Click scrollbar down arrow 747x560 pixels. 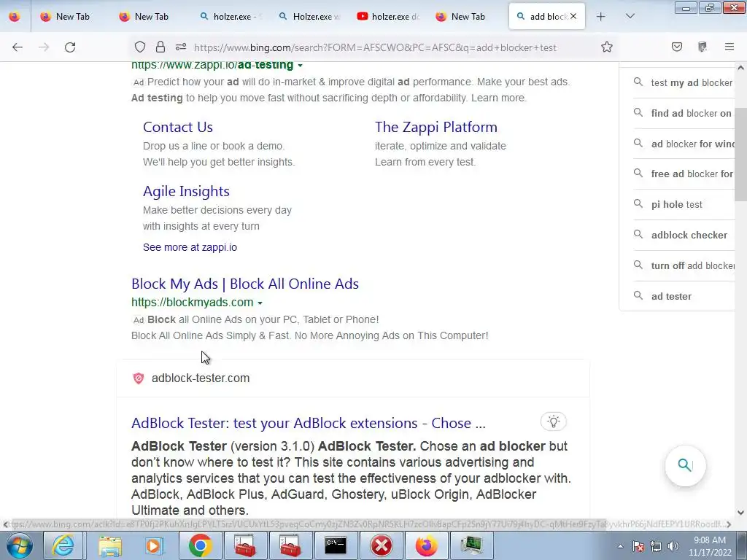741,513
